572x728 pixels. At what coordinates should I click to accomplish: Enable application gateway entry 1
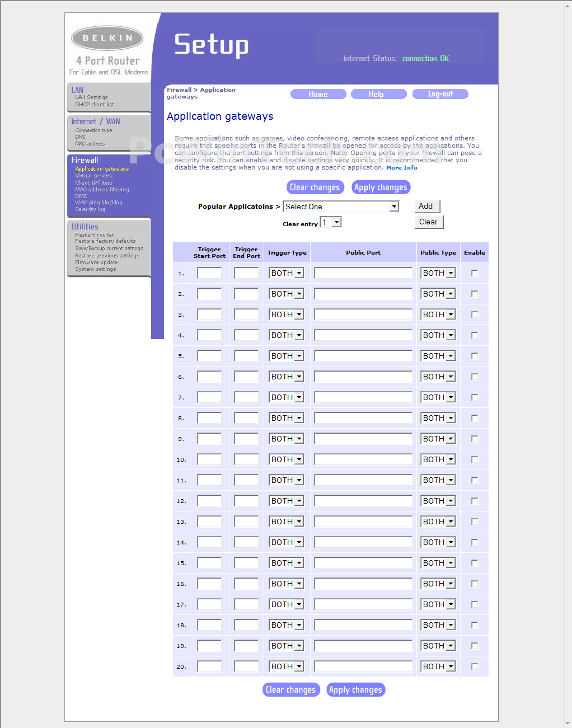[x=475, y=273]
